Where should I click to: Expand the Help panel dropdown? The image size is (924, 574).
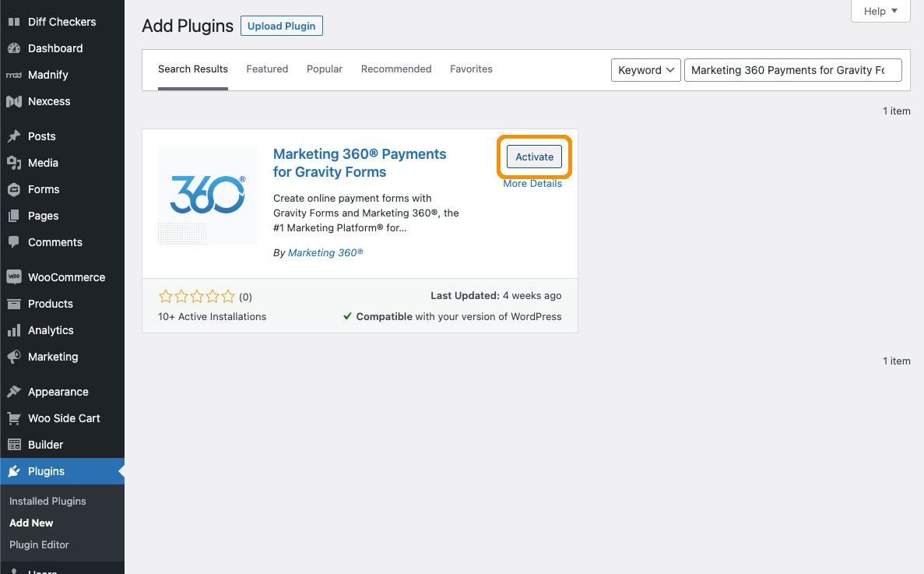tap(880, 11)
